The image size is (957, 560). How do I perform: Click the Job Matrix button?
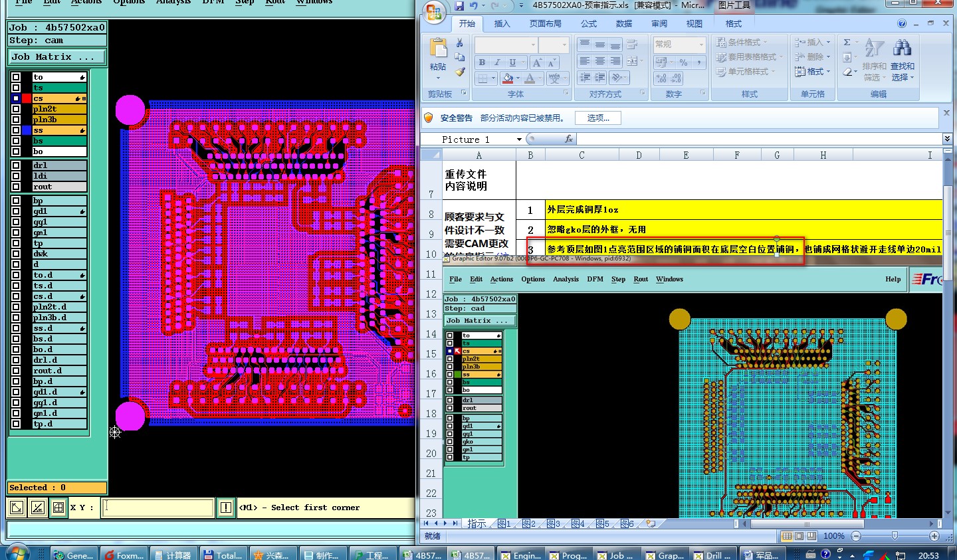[x=56, y=56]
